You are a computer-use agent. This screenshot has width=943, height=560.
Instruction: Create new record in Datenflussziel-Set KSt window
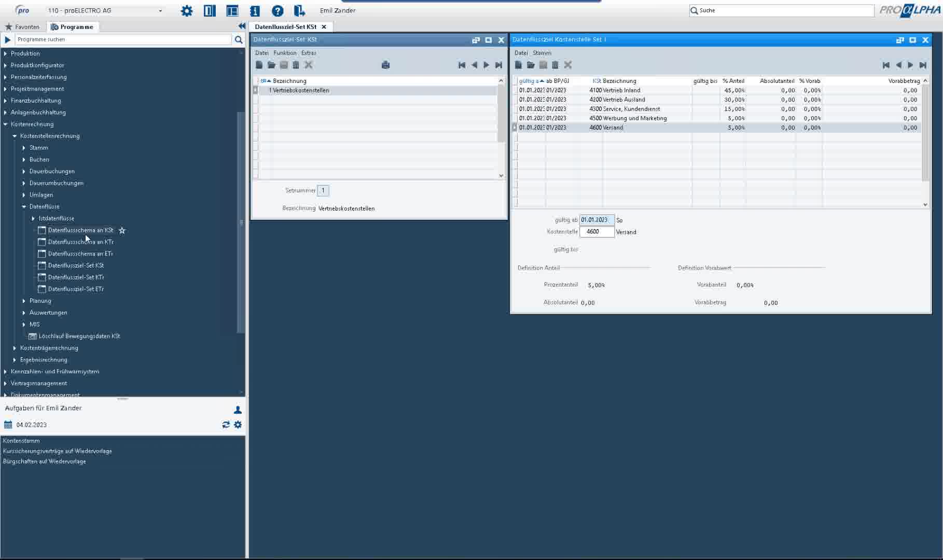(x=259, y=65)
